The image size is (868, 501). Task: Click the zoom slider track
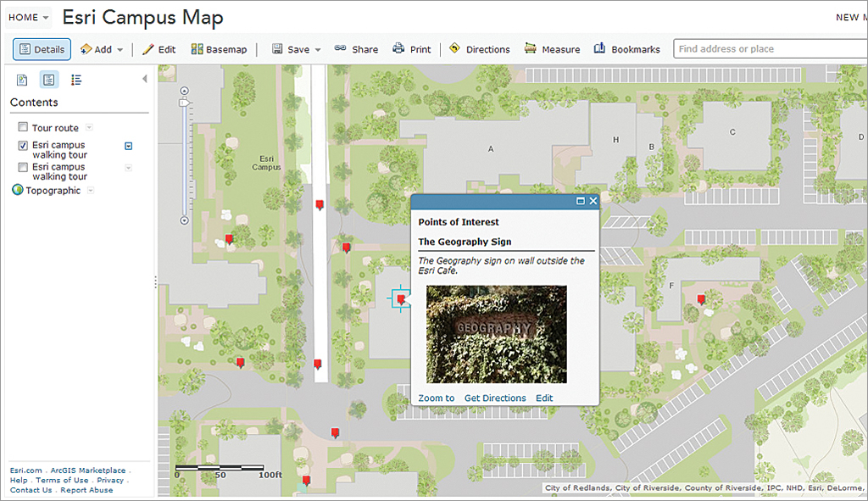[x=184, y=161]
